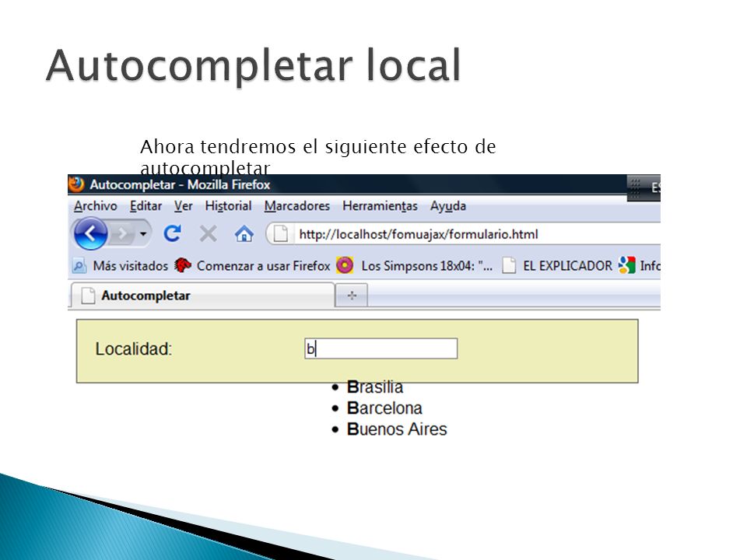Screen dimensions: 747x560
Task: Open a new tab with plus button
Action: tap(352, 296)
